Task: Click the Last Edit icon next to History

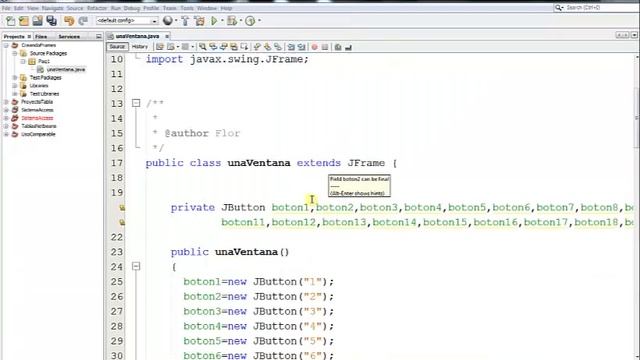Action: [x=160, y=47]
